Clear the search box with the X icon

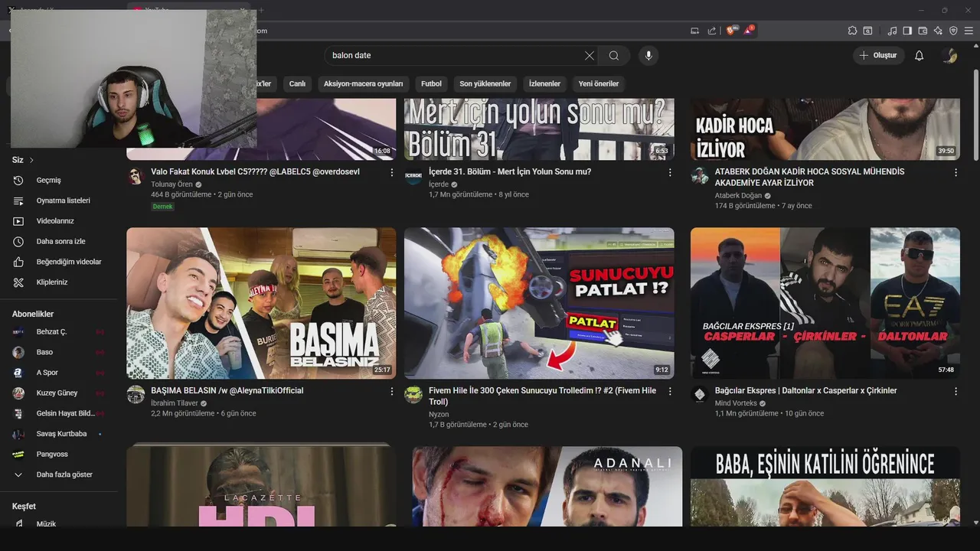coord(590,56)
